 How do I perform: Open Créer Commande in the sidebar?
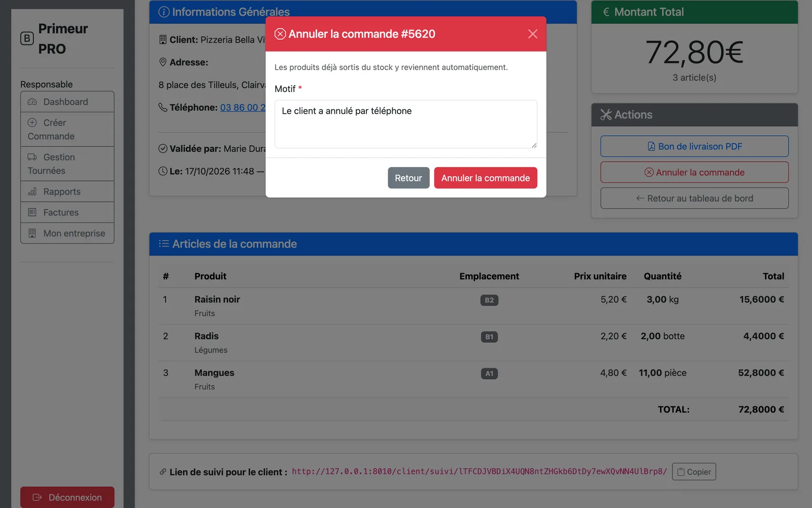[x=67, y=130]
